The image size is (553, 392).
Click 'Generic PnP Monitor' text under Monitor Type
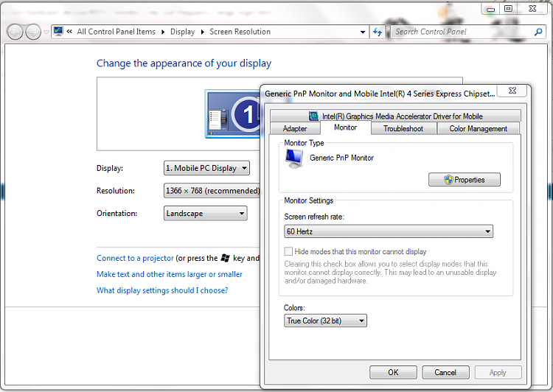click(x=341, y=158)
